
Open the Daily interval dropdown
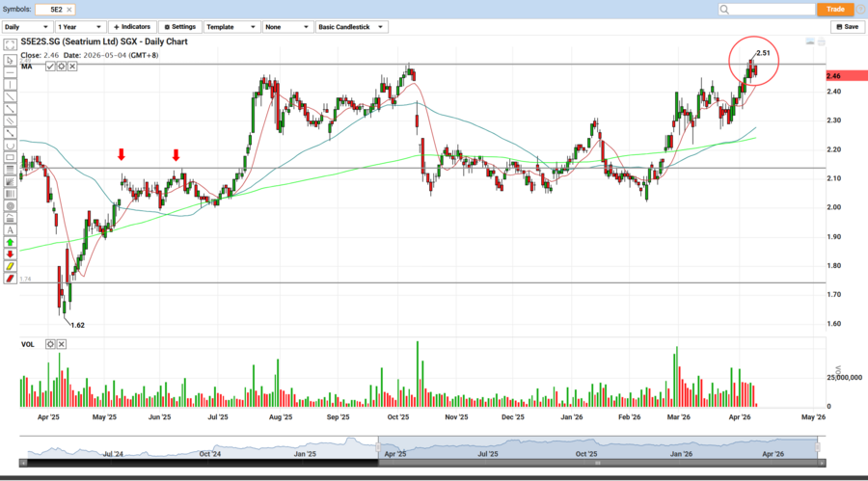point(27,27)
